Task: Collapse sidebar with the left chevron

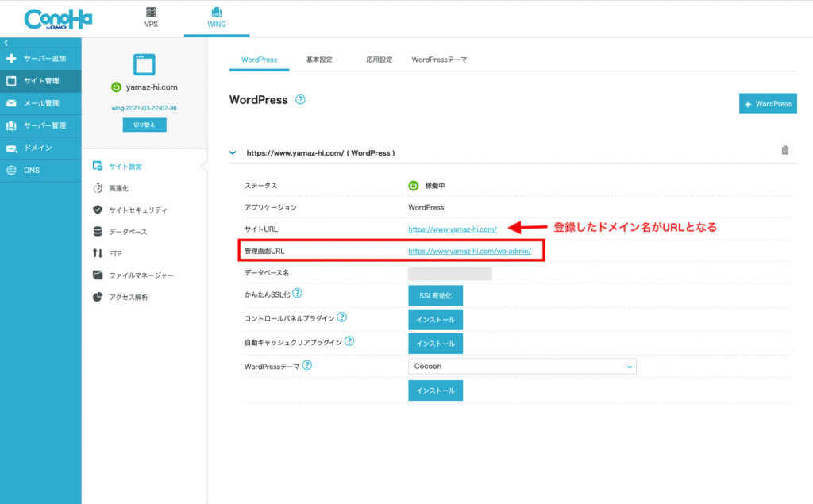Action: click(x=6, y=43)
